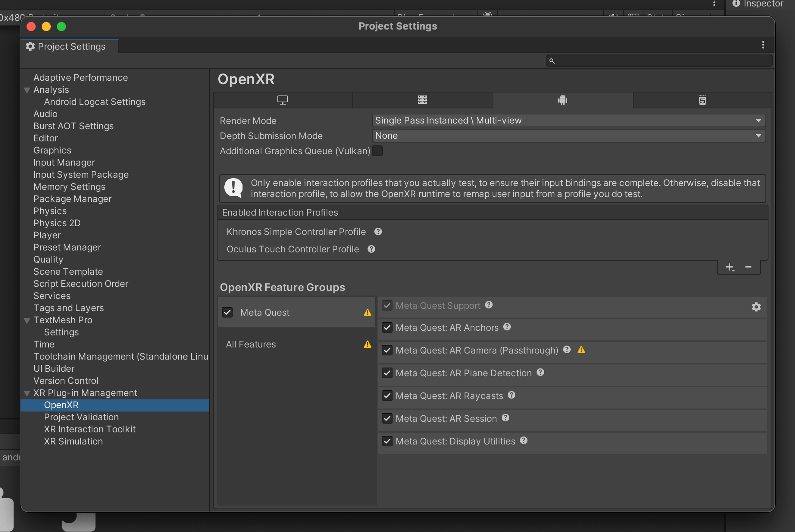This screenshot has height=532, width=795.
Task: Open the Render Mode dropdown
Action: click(568, 120)
